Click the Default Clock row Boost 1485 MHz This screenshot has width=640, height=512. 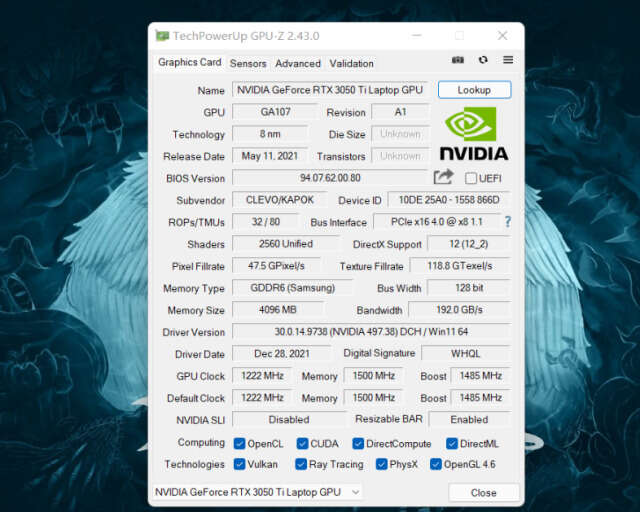click(x=480, y=398)
